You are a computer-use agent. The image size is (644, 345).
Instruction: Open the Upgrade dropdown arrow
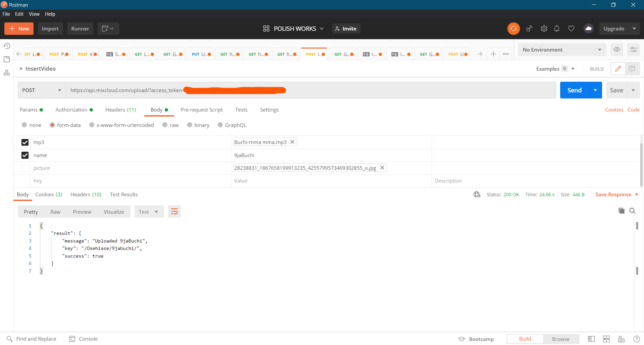point(634,28)
